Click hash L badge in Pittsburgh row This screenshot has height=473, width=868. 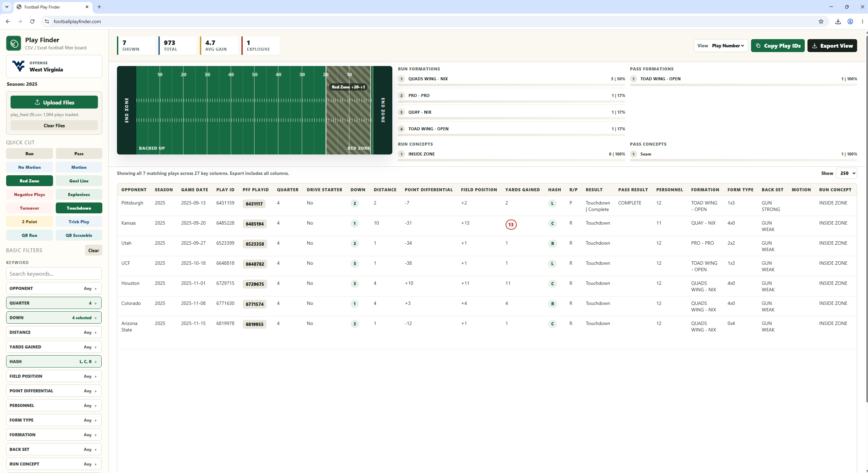click(552, 203)
